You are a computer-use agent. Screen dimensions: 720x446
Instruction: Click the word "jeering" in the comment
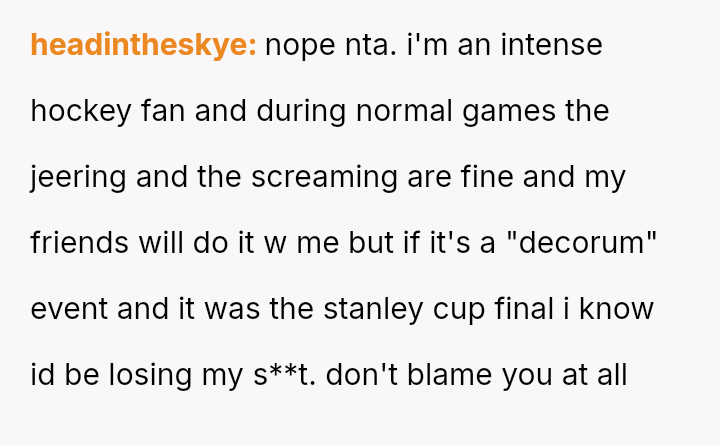click(78, 177)
